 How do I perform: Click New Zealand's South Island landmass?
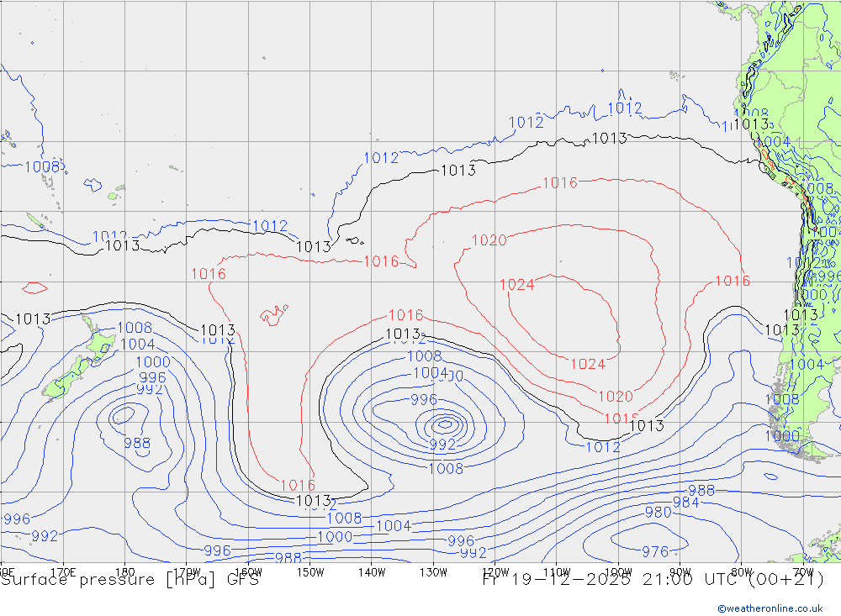[67, 376]
